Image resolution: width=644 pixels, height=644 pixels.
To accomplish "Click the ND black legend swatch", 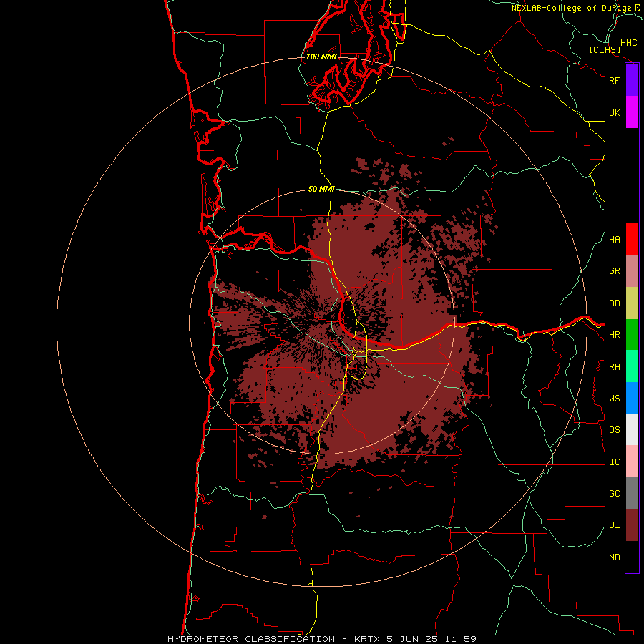I will [x=632, y=557].
